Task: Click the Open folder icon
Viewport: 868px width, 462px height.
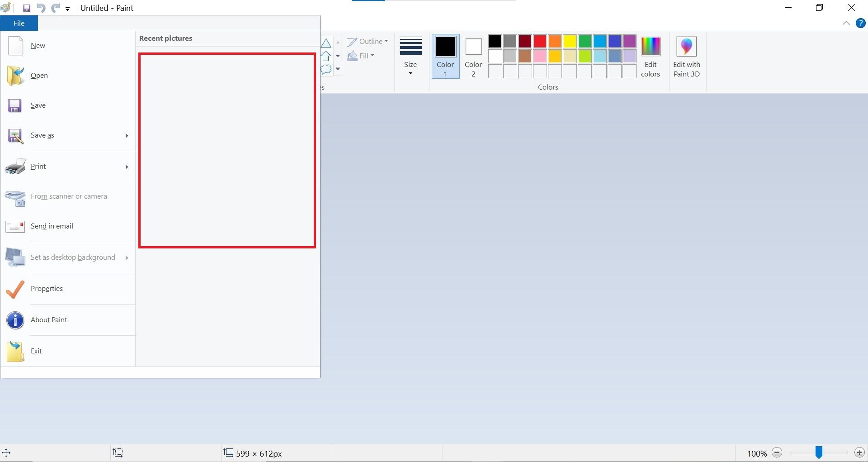Action: [15, 76]
